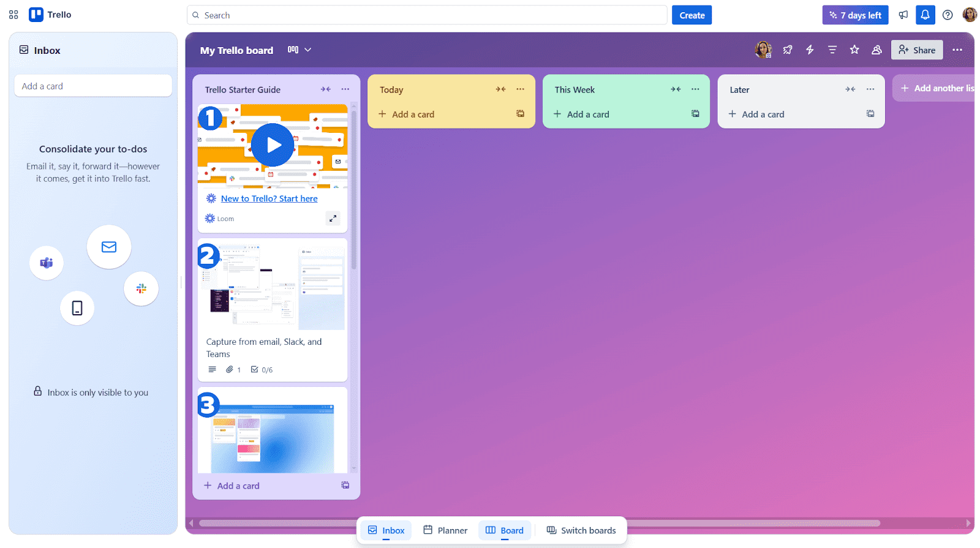Open the board menu ellipsis
This screenshot has height=548, width=980.
pos(957,50)
